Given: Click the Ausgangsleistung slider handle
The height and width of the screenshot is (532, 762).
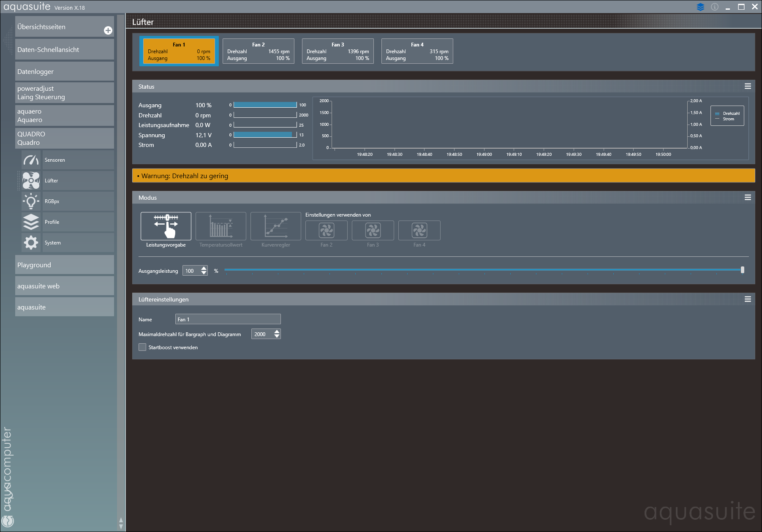Looking at the screenshot, I should click(742, 270).
